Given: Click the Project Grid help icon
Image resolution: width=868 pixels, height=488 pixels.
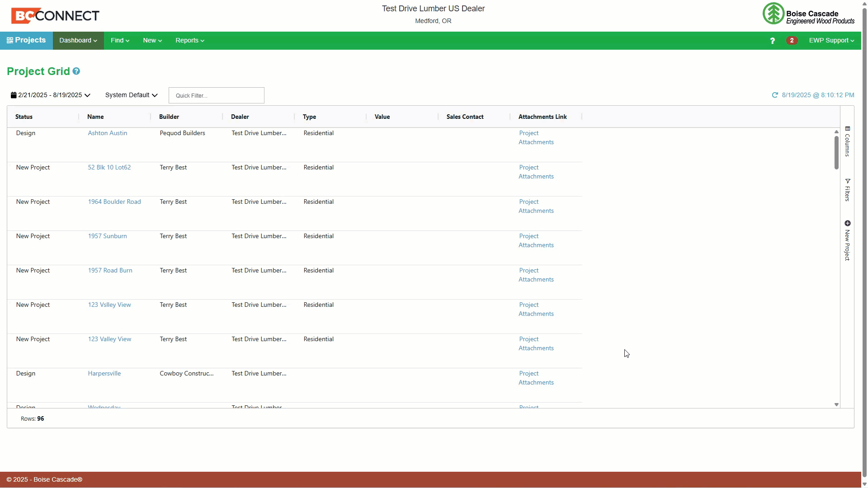Looking at the screenshot, I should point(76,71).
